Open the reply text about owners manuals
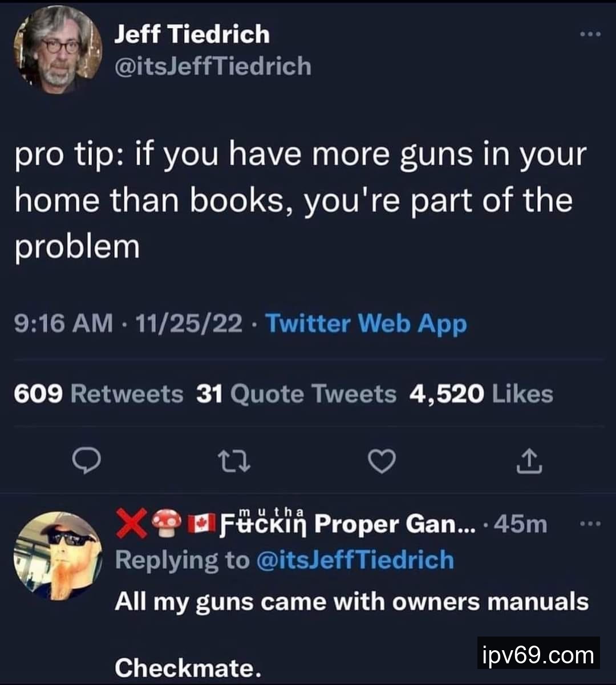 351,633
